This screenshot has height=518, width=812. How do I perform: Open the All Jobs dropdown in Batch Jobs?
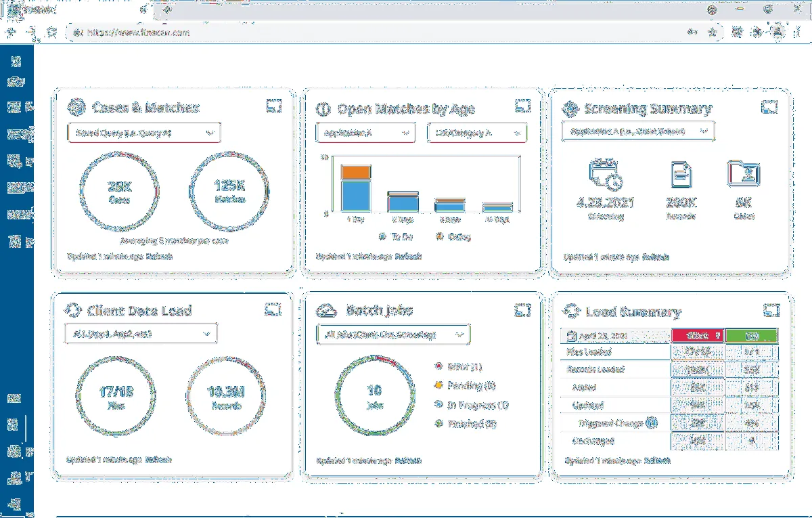click(392, 334)
